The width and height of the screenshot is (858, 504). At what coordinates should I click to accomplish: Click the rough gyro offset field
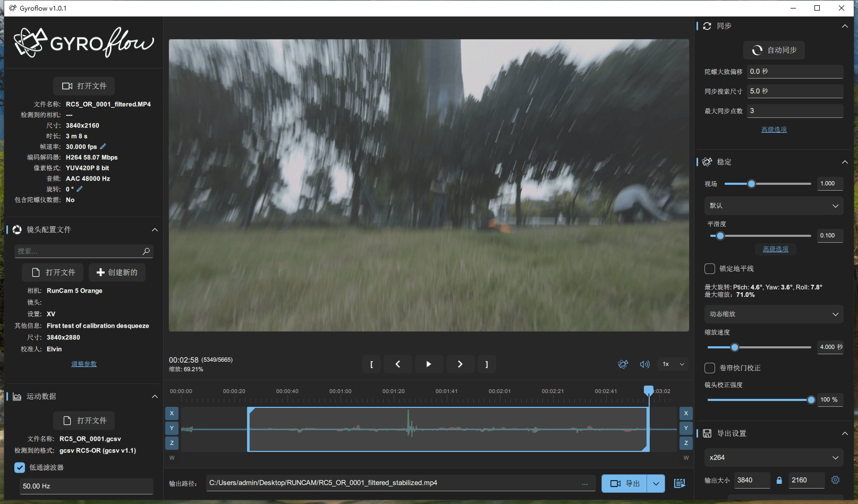coord(795,72)
